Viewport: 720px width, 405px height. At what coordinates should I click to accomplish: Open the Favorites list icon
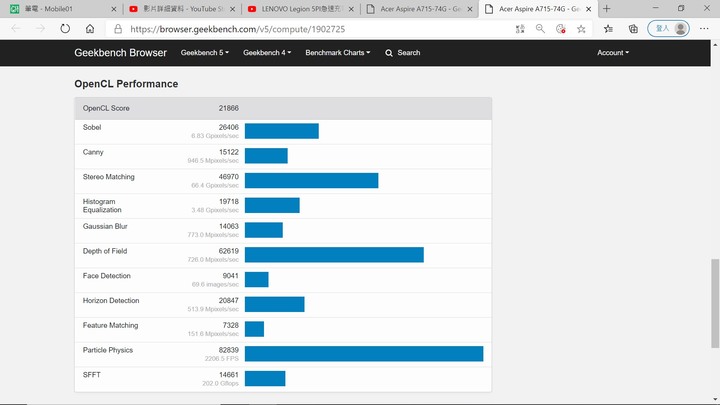point(608,29)
